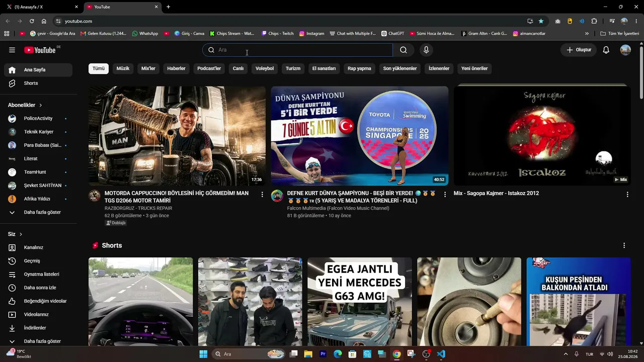Screen dimensions: 644x362
Task: Open the RAZBORGRUZ channel avatar
Action: (95, 196)
